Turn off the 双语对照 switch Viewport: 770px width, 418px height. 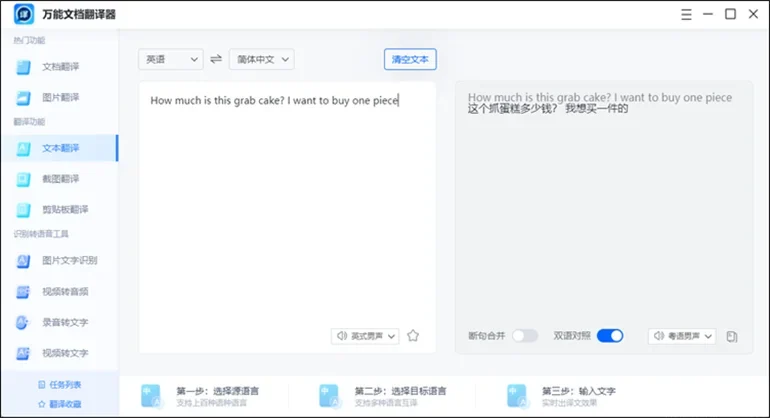tap(610, 336)
